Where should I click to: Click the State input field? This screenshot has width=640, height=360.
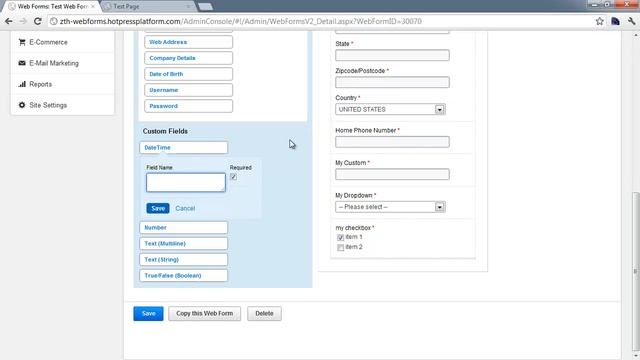click(392, 55)
